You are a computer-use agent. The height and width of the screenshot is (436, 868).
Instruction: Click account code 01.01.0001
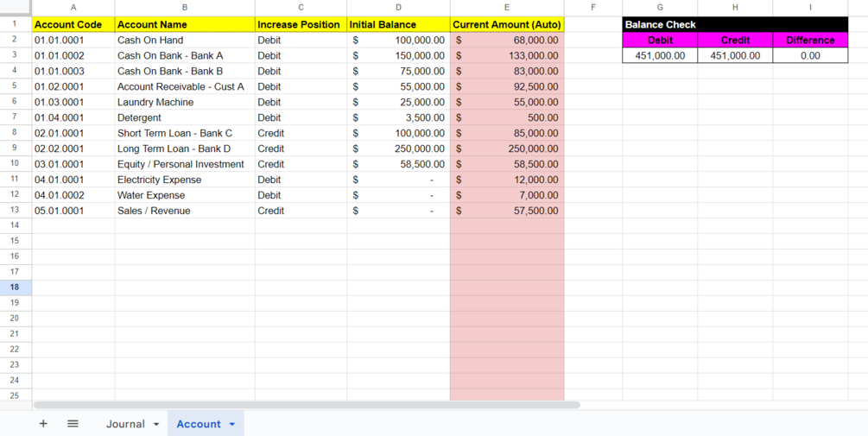click(x=73, y=41)
